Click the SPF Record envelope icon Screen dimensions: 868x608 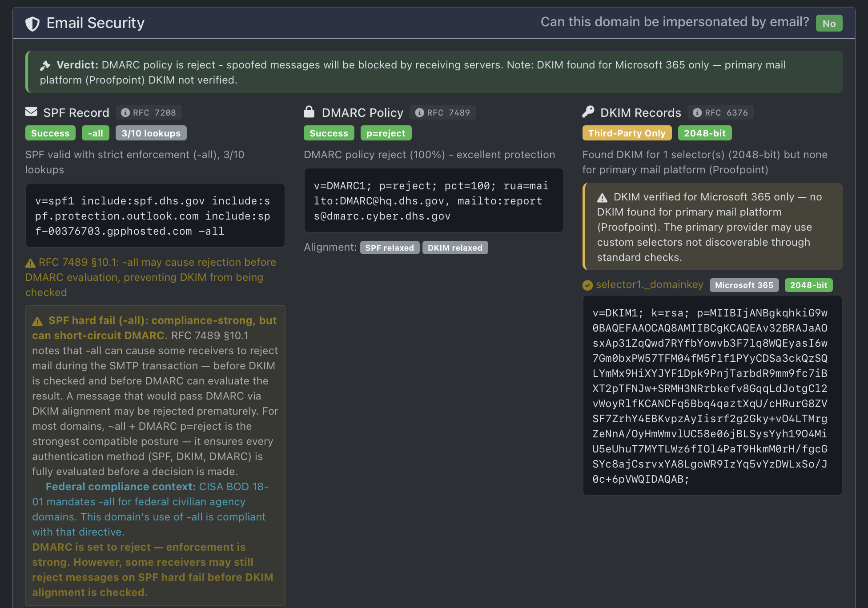31,112
